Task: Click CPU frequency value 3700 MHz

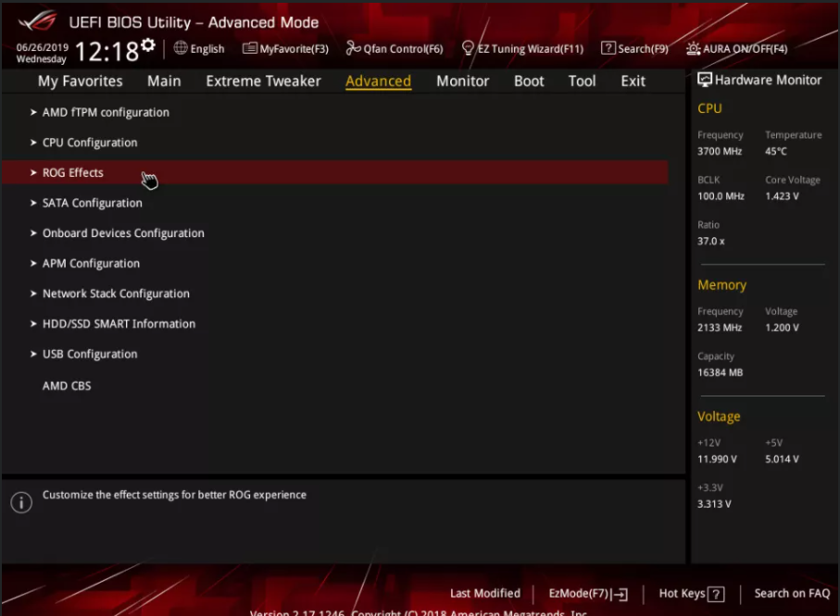Action: tap(720, 152)
